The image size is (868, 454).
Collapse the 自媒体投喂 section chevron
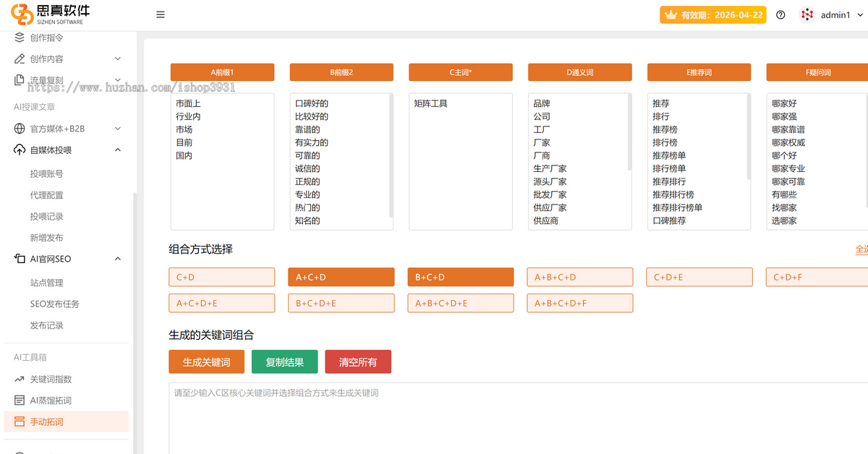118,150
